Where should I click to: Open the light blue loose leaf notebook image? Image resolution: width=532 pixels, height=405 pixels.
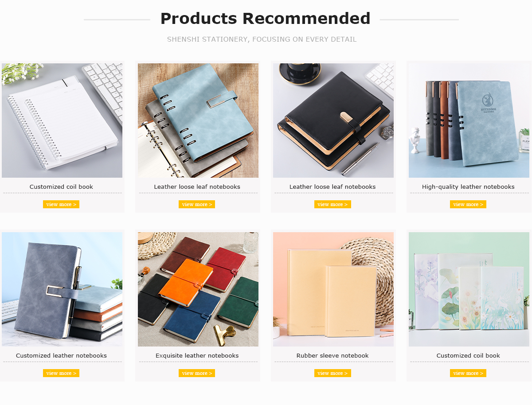(198, 121)
